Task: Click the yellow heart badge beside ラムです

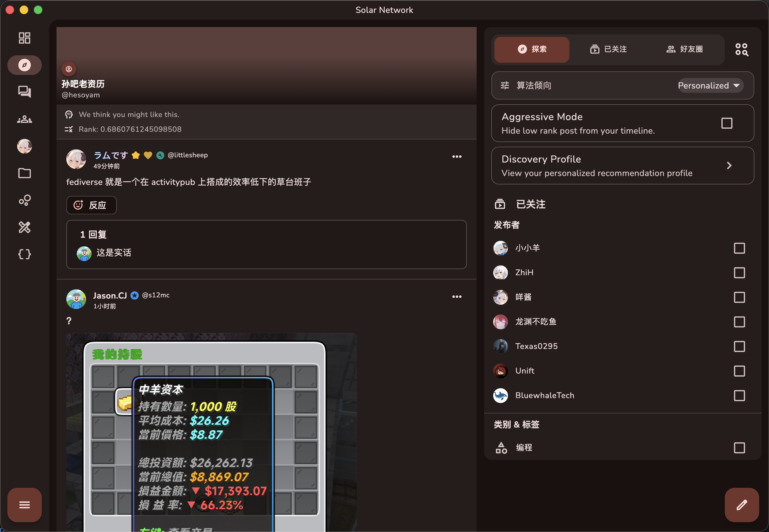Action: [148, 155]
